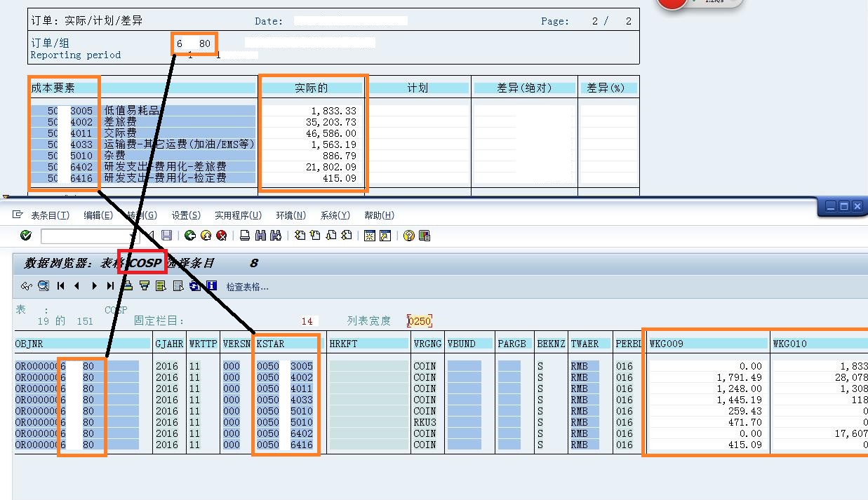This screenshot has width=868, height=500.
Task: Click the Display glasses icon
Action: point(27,285)
